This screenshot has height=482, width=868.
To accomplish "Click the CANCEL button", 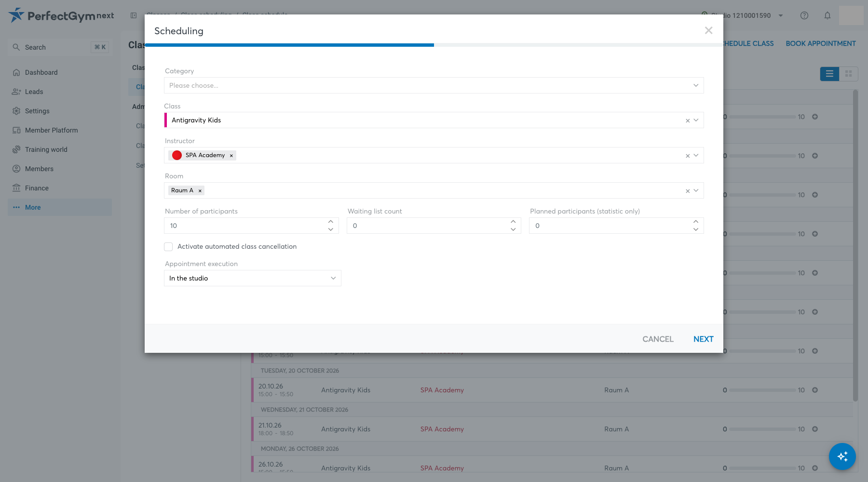I will tap(658, 339).
